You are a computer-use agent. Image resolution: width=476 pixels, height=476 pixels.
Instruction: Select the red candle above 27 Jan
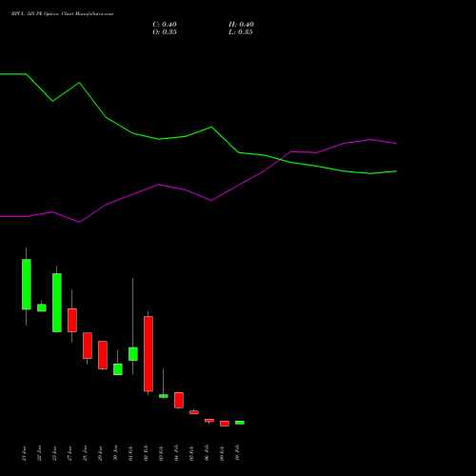coord(72,320)
